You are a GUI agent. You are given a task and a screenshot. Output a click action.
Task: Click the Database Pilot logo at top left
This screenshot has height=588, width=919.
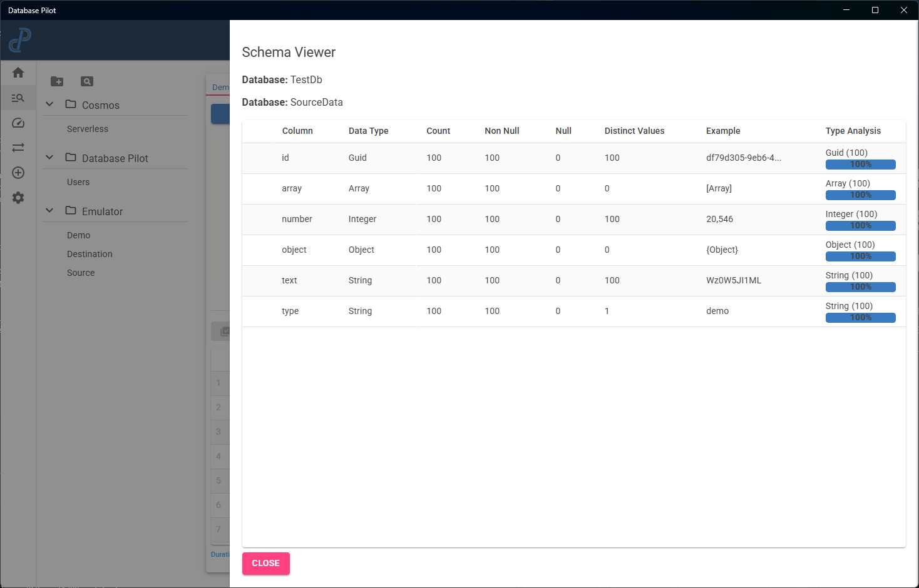pyautogui.click(x=19, y=41)
